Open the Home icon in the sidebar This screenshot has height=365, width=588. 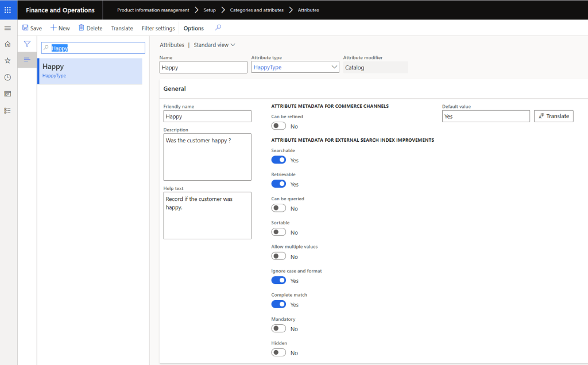tap(7, 43)
